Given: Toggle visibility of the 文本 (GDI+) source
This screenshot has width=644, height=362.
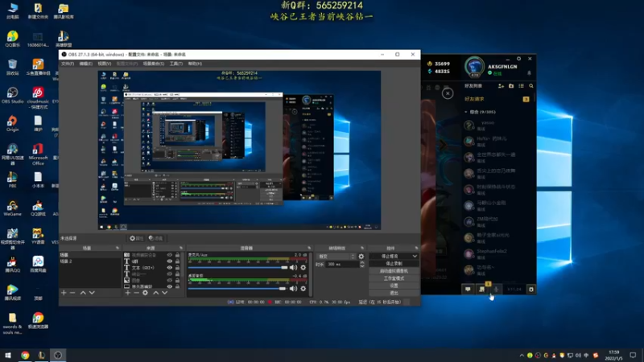Looking at the screenshot, I should pos(170,268).
